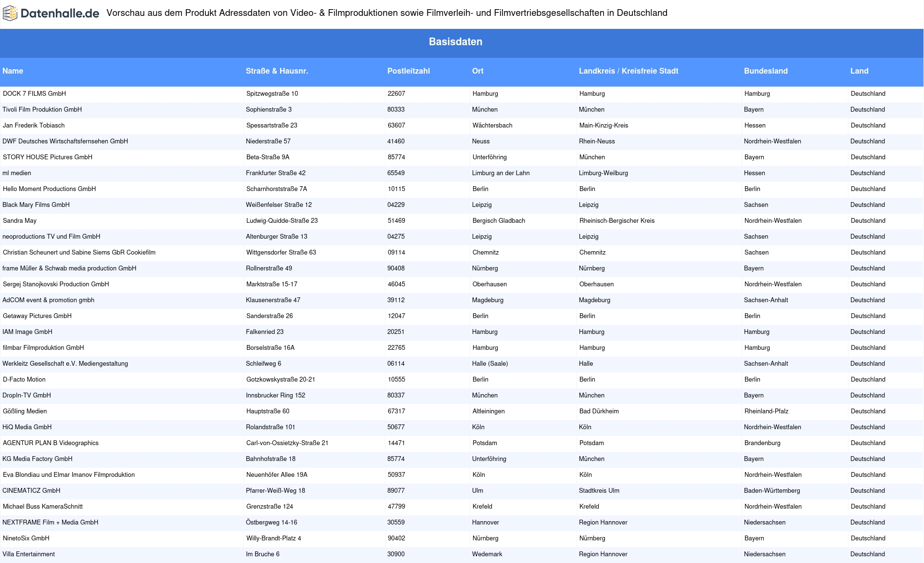Viewport: 924px width, 563px height.
Task: Click postal code 67317
Action: (397, 411)
